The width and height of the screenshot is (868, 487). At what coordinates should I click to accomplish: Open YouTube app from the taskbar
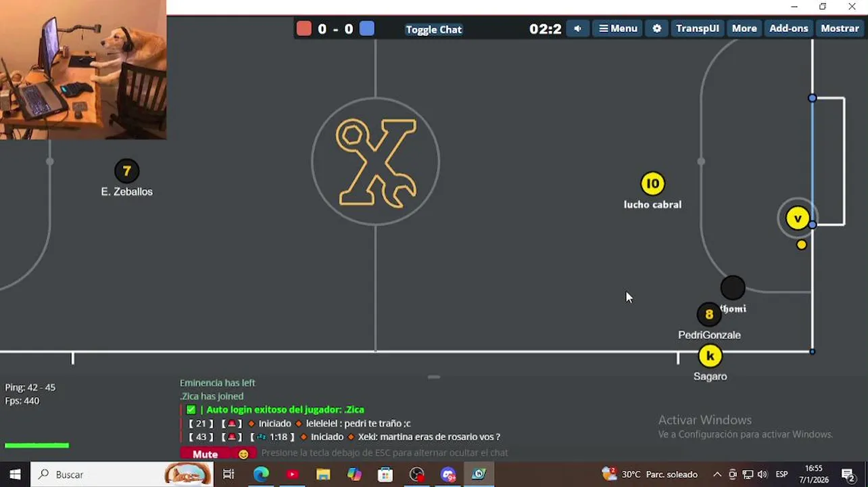click(292, 474)
